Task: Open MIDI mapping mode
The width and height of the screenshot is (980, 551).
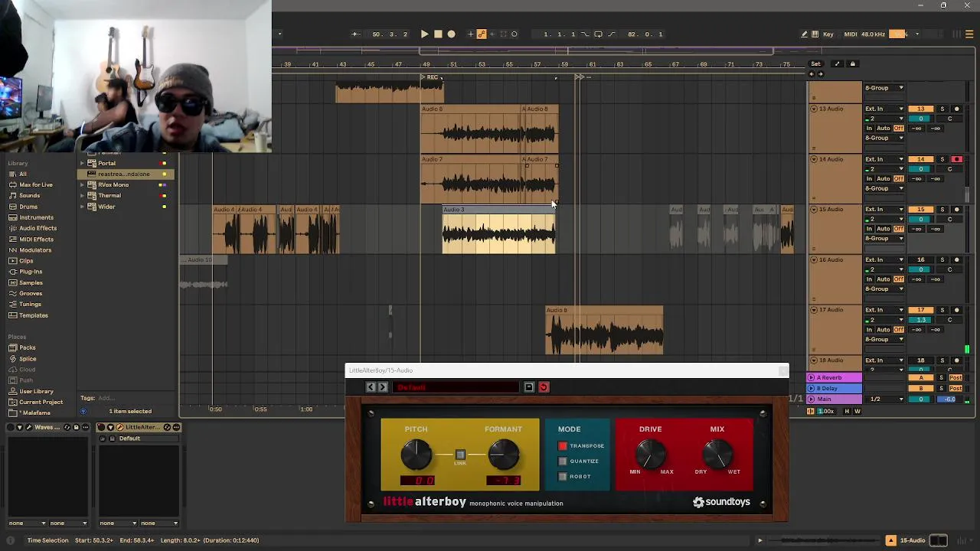Action: (850, 34)
